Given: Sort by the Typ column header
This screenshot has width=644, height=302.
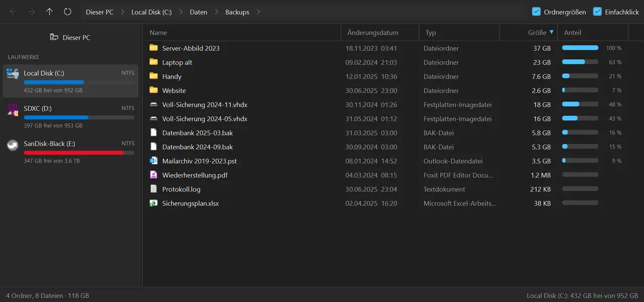Looking at the screenshot, I should point(459,32).
